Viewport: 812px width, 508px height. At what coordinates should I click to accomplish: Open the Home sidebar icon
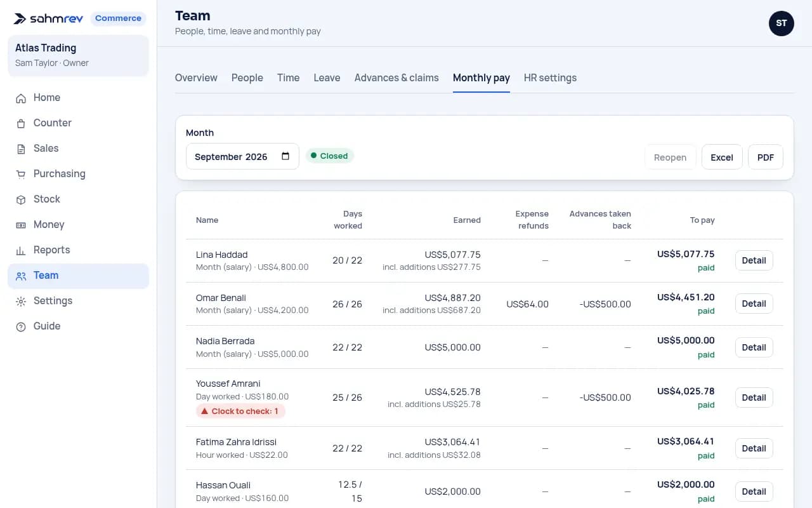[21, 98]
